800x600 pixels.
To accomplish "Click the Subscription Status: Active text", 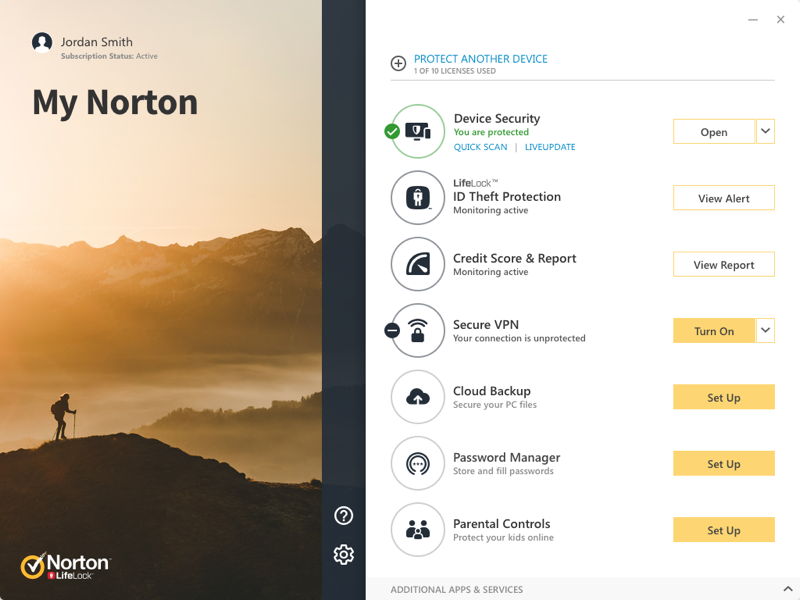I will [x=109, y=56].
